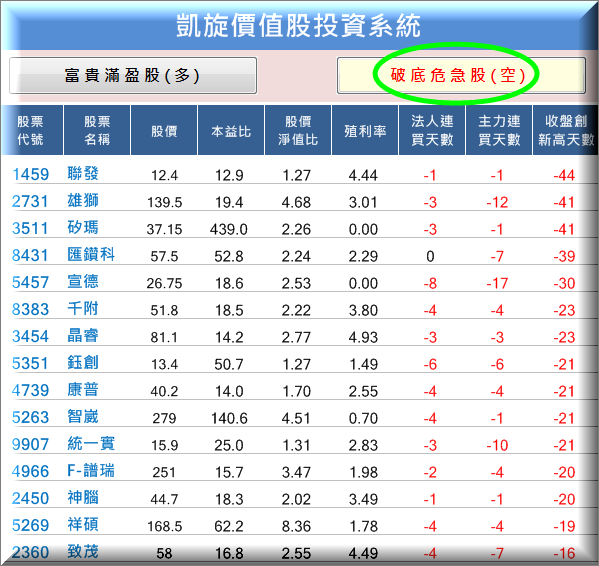The height and width of the screenshot is (566, 599).
Task: Open stock name 匯鑽科
Action: (91, 254)
